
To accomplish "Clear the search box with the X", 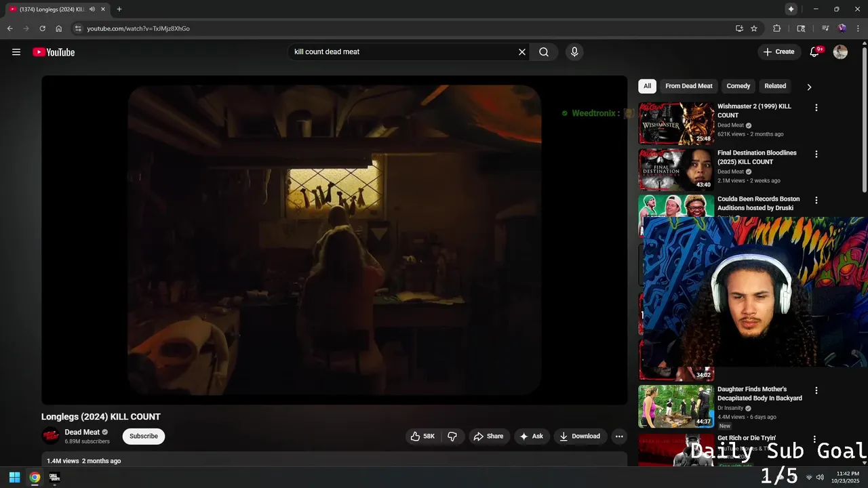I will click(x=522, y=52).
